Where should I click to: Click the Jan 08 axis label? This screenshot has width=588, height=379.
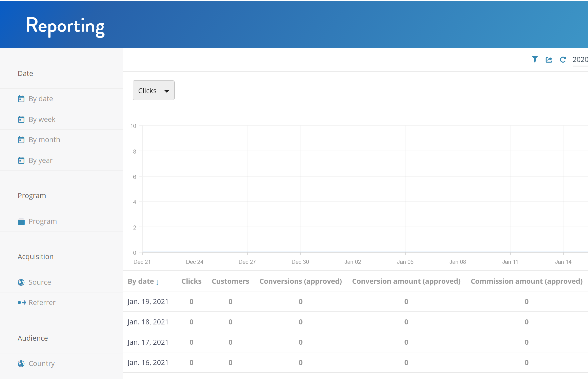(x=458, y=262)
